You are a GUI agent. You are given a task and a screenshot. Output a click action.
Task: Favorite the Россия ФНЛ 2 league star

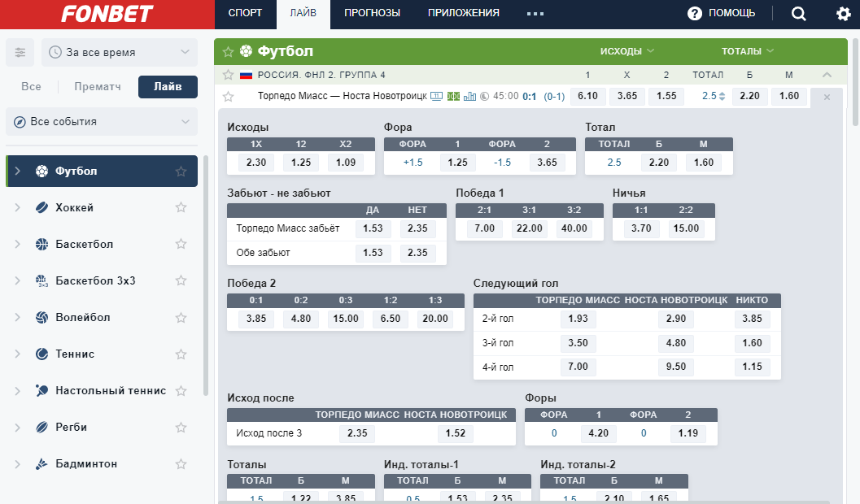pyautogui.click(x=228, y=75)
